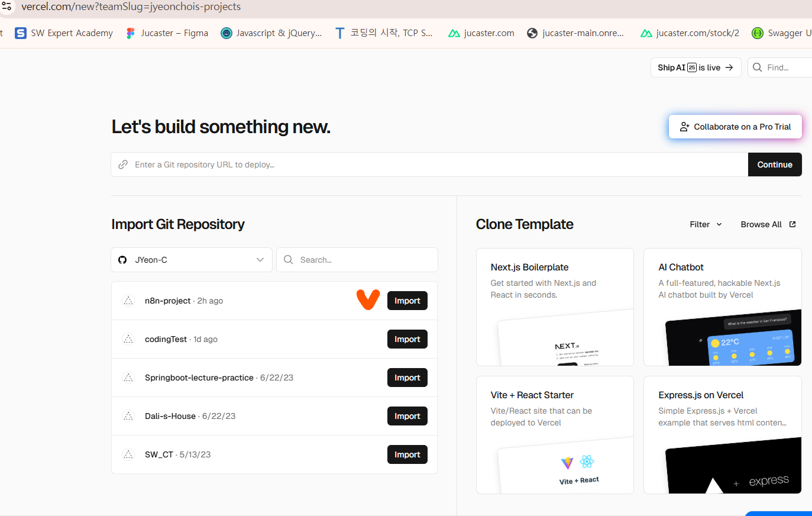The height and width of the screenshot is (516, 812).
Task: Click Collaborate on a Pro Trial
Action: click(735, 127)
